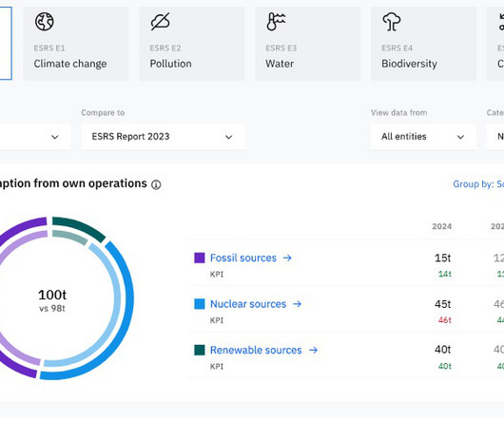Viewport: 504px width, 421px height.
Task: Click the 45t value for Nuclear sources
Action: [x=442, y=304]
